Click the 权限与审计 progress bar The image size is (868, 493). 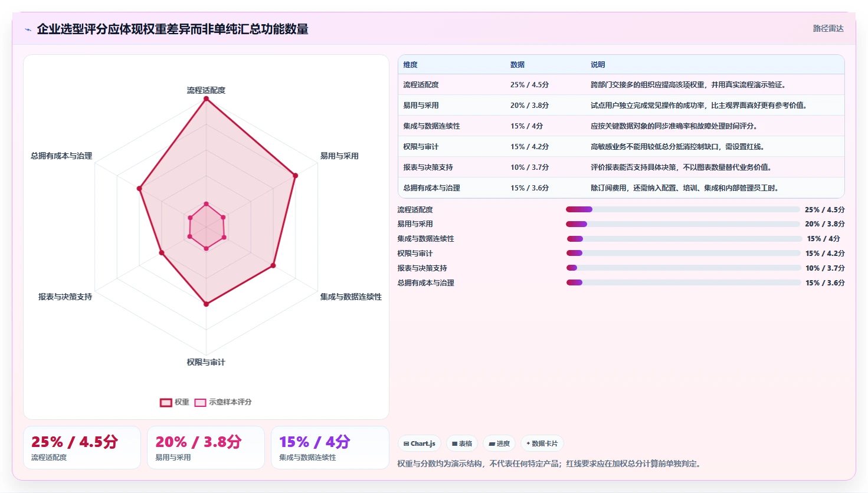[683, 253]
